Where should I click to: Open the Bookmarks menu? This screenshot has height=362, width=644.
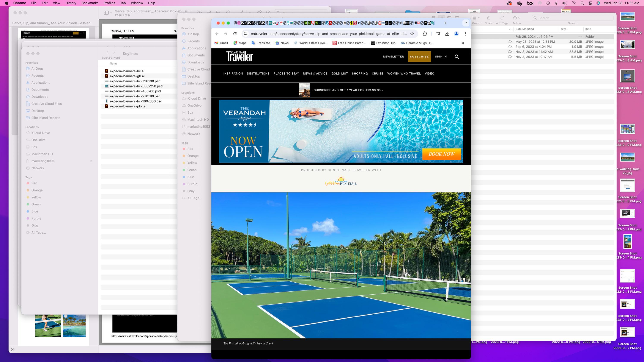[90, 3]
